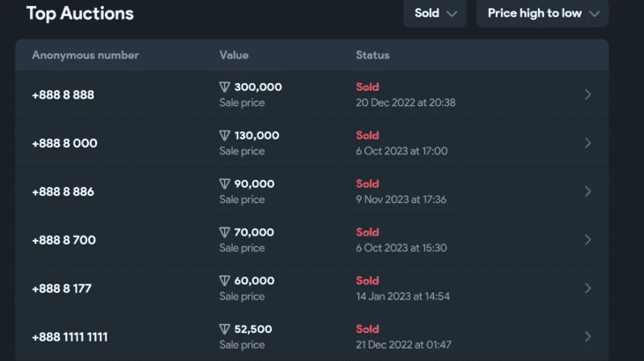The width and height of the screenshot is (644, 361).
Task: Click the arrow for +888 8 177
Action: pos(588,289)
